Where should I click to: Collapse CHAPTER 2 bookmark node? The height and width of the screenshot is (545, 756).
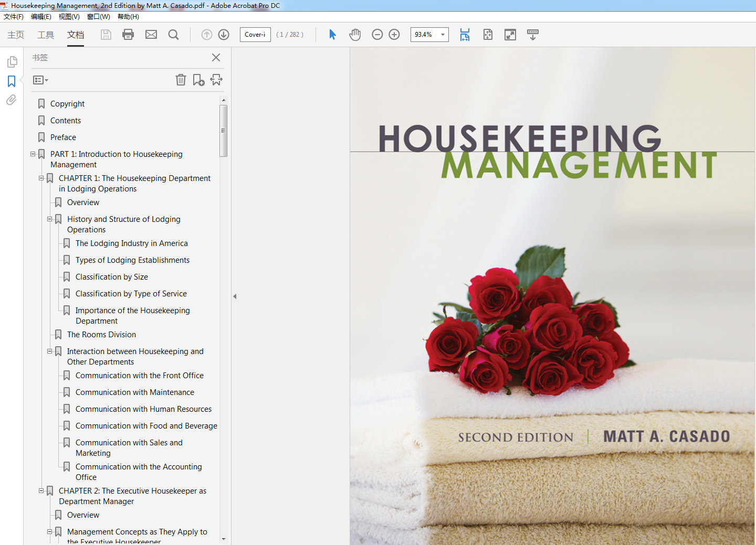click(x=41, y=491)
